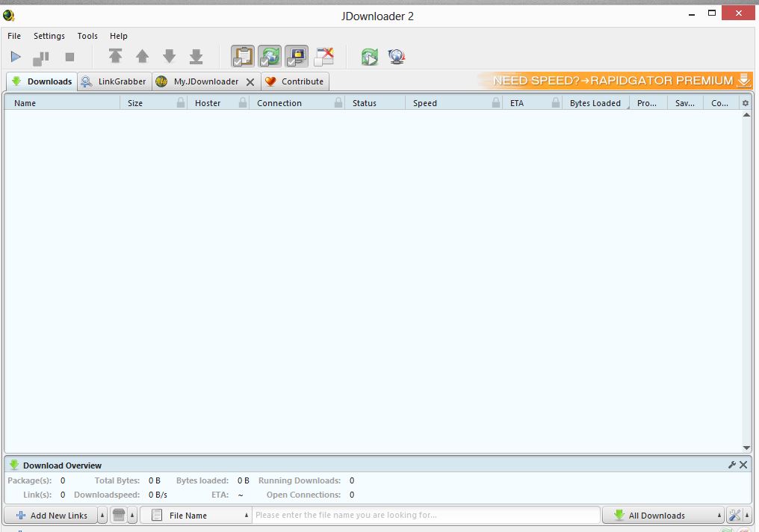Screen dimensions: 759x532
Task: Click the lock icon on ETA column
Action: pos(556,102)
